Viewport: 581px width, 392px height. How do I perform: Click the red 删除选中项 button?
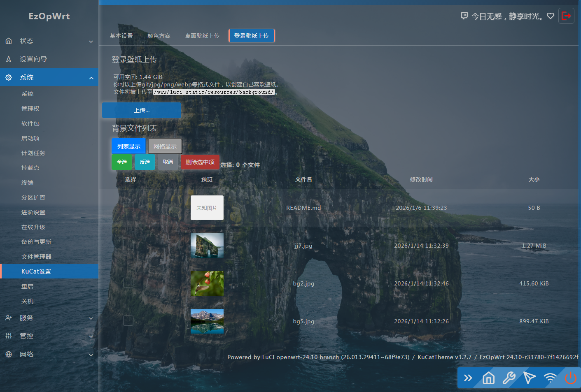(x=200, y=162)
